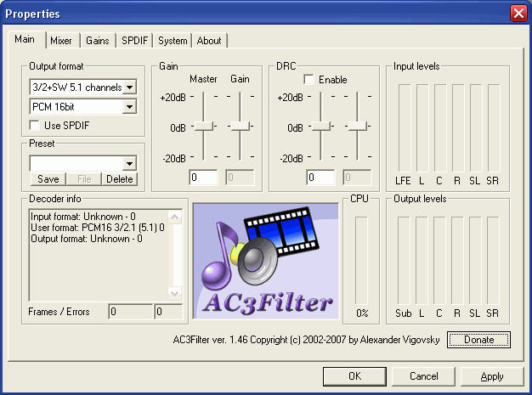
Task: Open the Preset dropdown list
Action: pyautogui.click(x=130, y=163)
